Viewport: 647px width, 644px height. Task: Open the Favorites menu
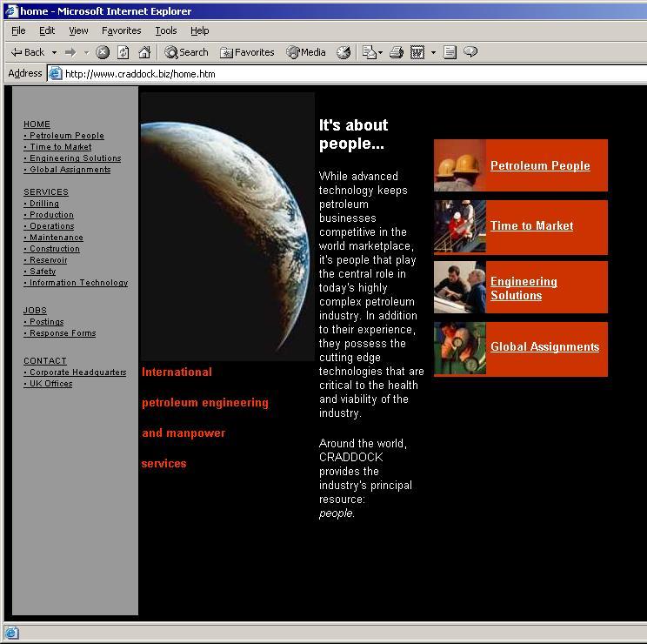pyautogui.click(x=122, y=30)
